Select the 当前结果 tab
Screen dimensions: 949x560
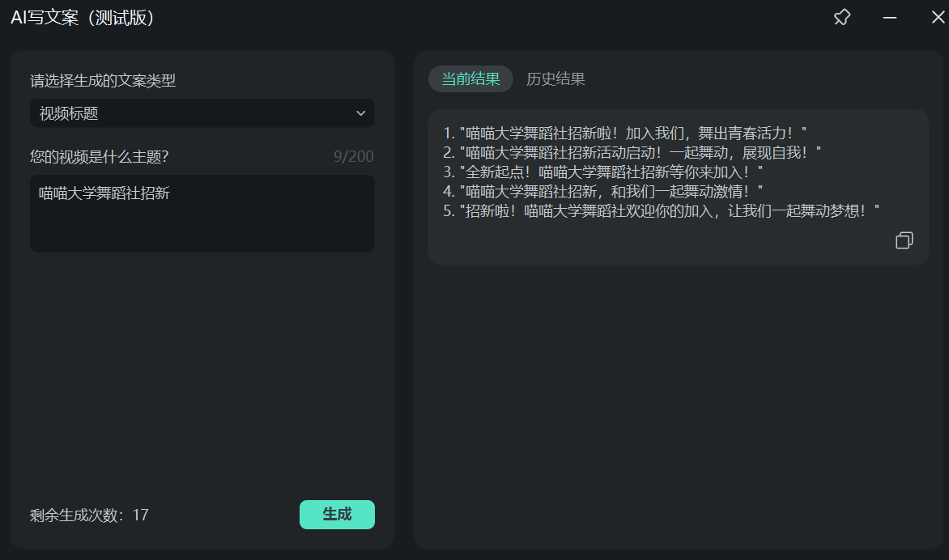point(470,78)
